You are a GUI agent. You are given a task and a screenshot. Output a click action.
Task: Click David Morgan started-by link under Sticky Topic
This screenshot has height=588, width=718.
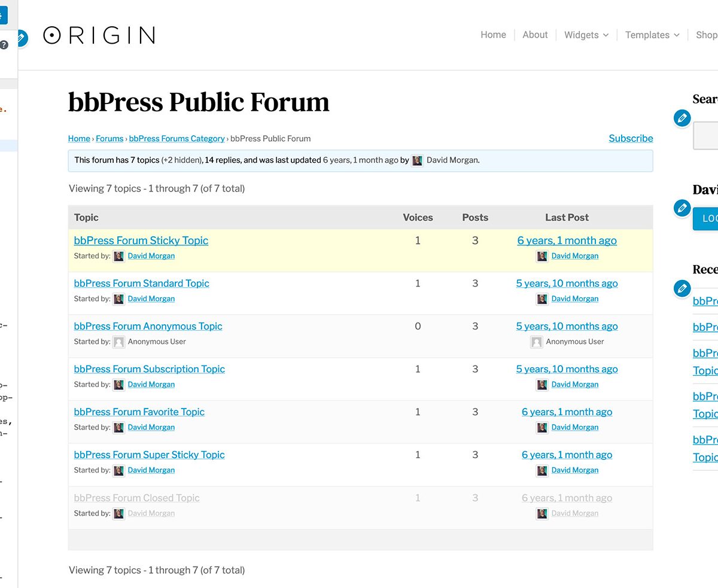pyautogui.click(x=151, y=256)
